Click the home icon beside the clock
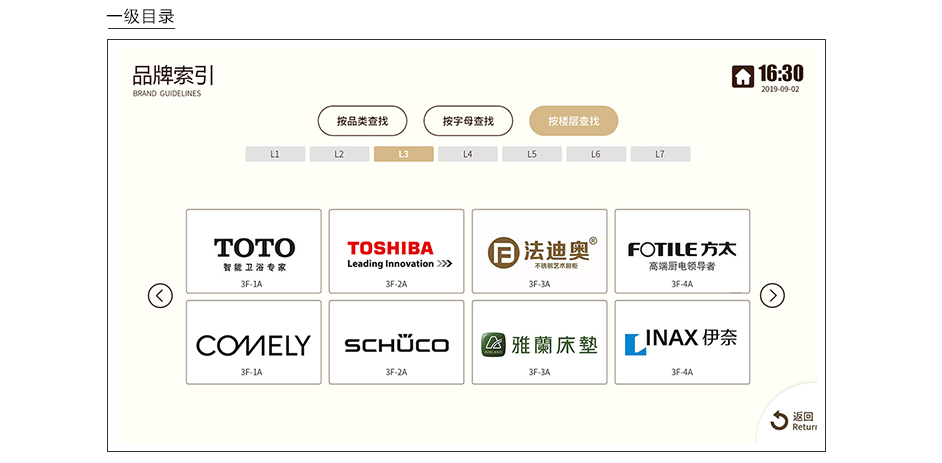 743,76
